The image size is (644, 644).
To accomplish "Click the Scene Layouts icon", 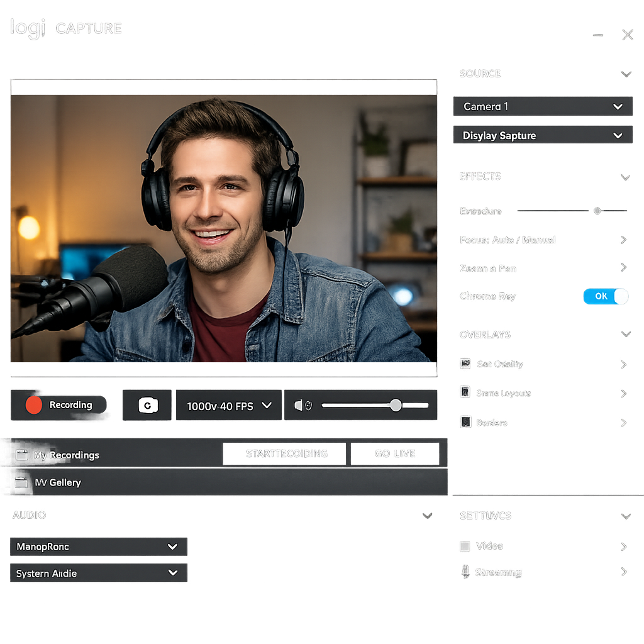I will pyautogui.click(x=465, y=392).
